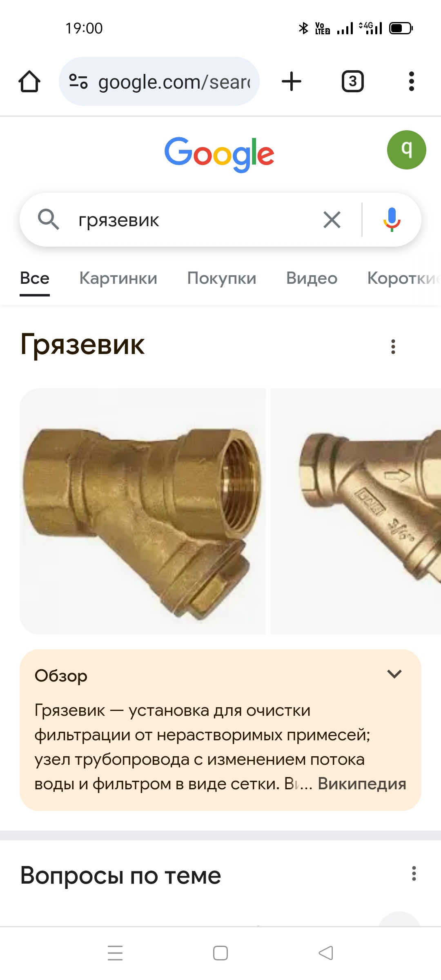Tap the Chrome home icon
The height and width of the screenshot is (980, 441).
tap(29, 81)
